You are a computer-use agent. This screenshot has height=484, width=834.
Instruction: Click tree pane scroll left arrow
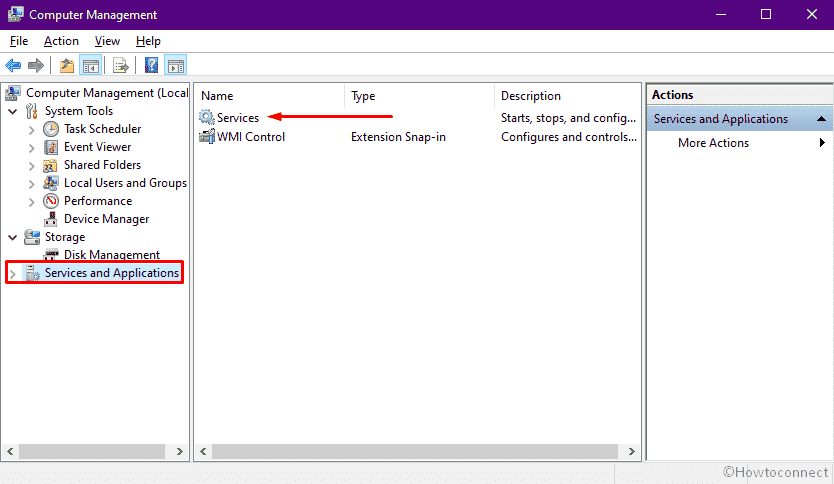(11, 452)
